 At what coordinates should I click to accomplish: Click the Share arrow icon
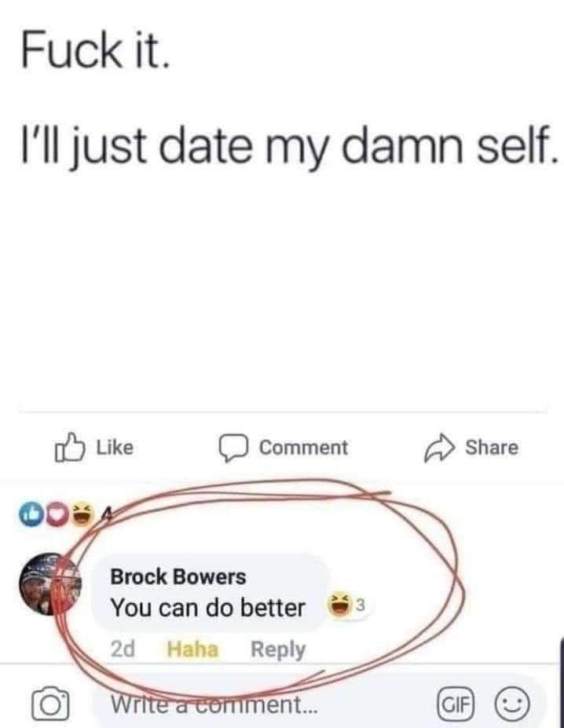[439, 448]
